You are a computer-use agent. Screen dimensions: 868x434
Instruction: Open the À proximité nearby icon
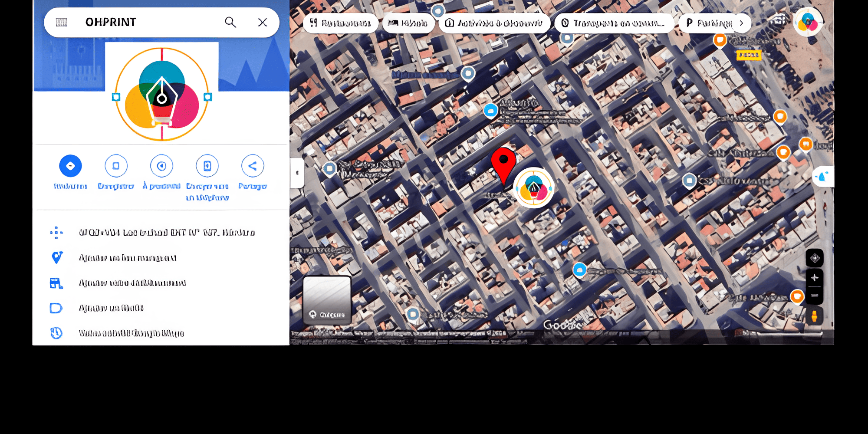[161, 166]
